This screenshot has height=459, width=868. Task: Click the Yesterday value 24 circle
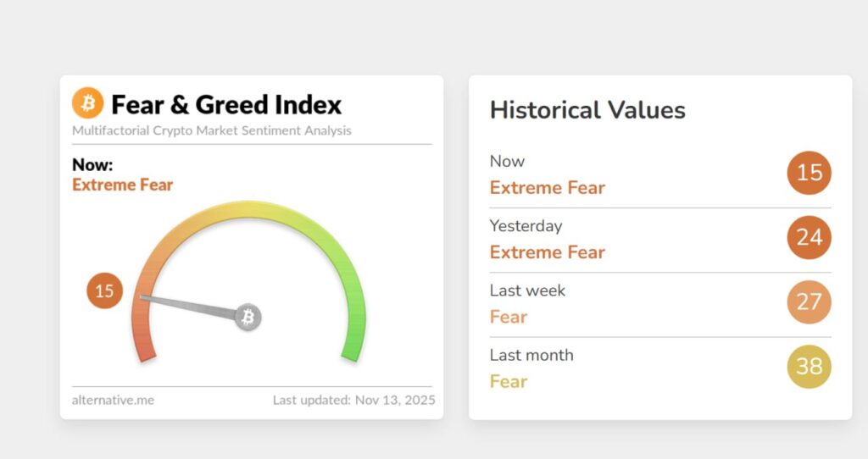(809, 237)
